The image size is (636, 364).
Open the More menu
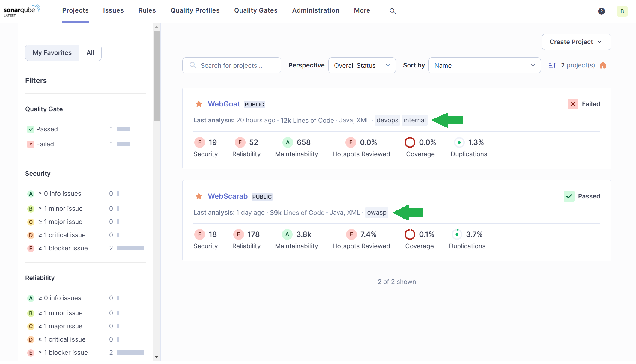[x=362, y=10]
